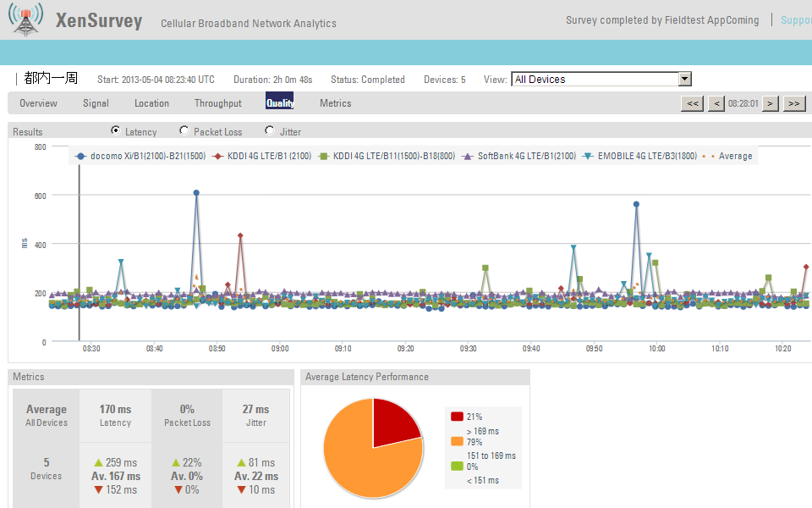Toggle docomo Xi/B1(2100)-B21(1500) legend entry
Viewport: 812px width, 508px height.
[x=140, y=156]
